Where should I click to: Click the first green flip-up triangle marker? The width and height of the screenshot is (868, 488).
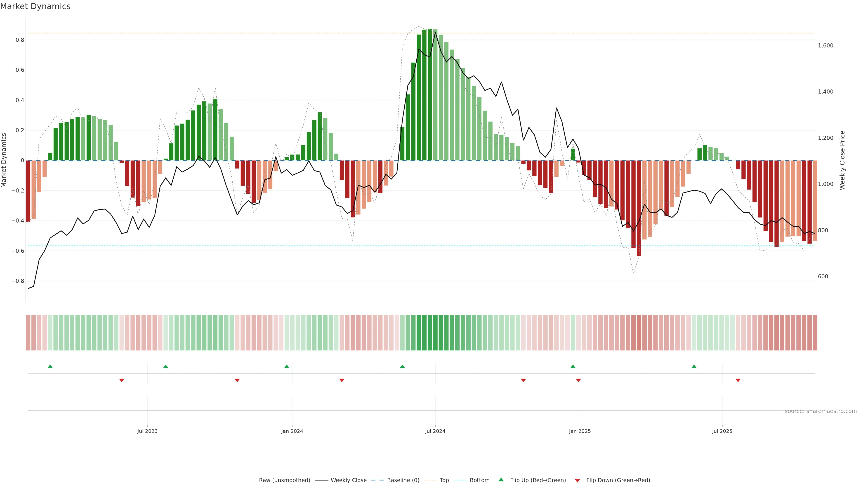click(x=50, y=366)
